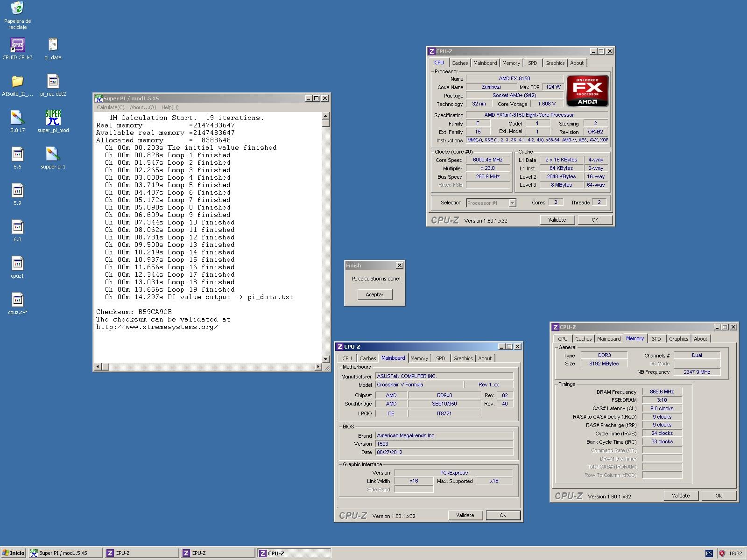Switch to Memory tab in CPU window

(511, 63)
